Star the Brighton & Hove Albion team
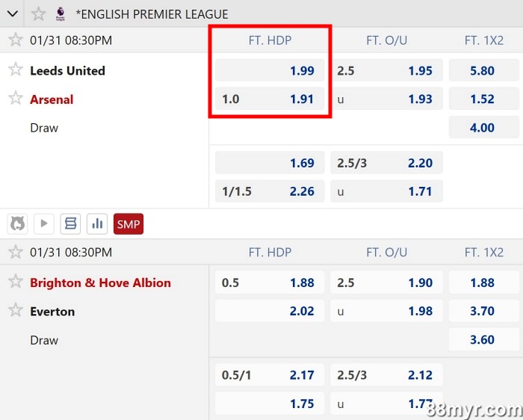The width and height of the screenshot is (523, 420). point(16,282)
